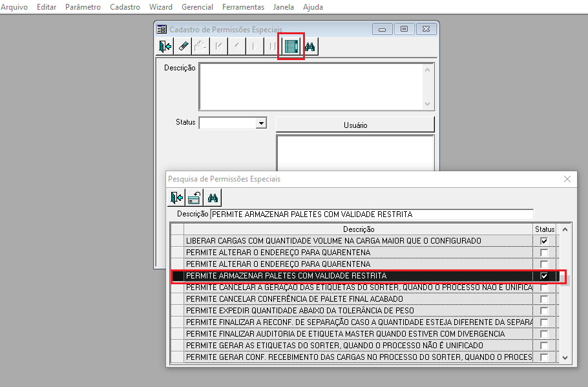
Task: Check status for EXPEDIR QUANTIDADE ABAIXO row
Action: coord(544,311)
